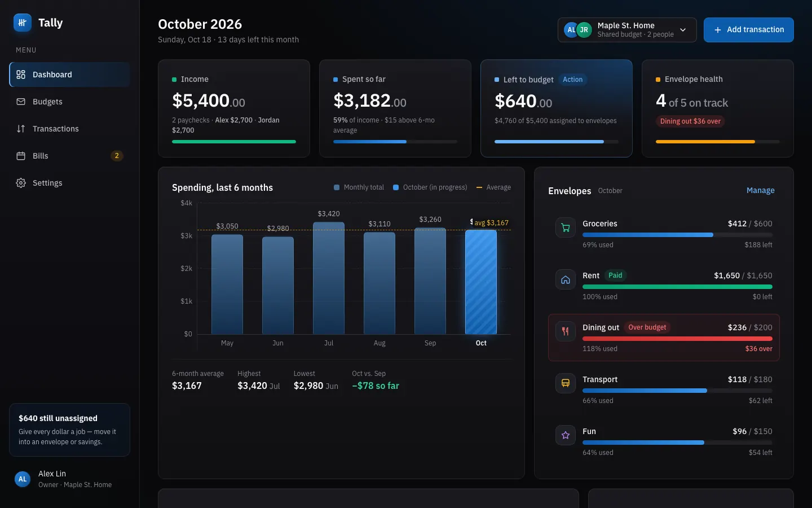The height and width of the screenshot is (508, 812).
Task: Select the May bar in spending chart
Action: (x=227, y=284)
